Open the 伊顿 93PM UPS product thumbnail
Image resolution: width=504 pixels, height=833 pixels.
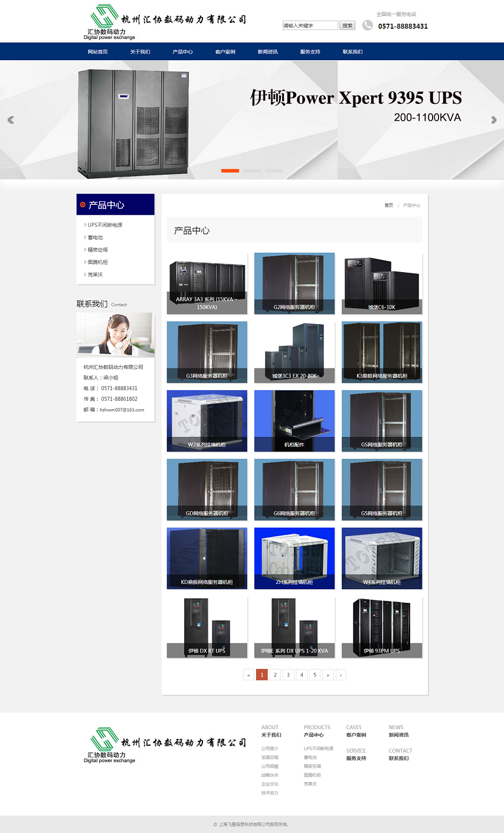point(382,627)
